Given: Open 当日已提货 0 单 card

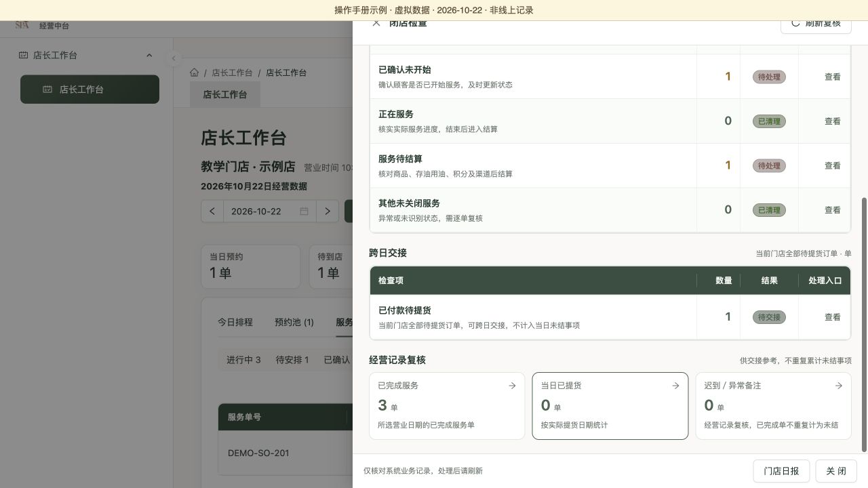Looking at the screenshot, I should tap(610, 406).
